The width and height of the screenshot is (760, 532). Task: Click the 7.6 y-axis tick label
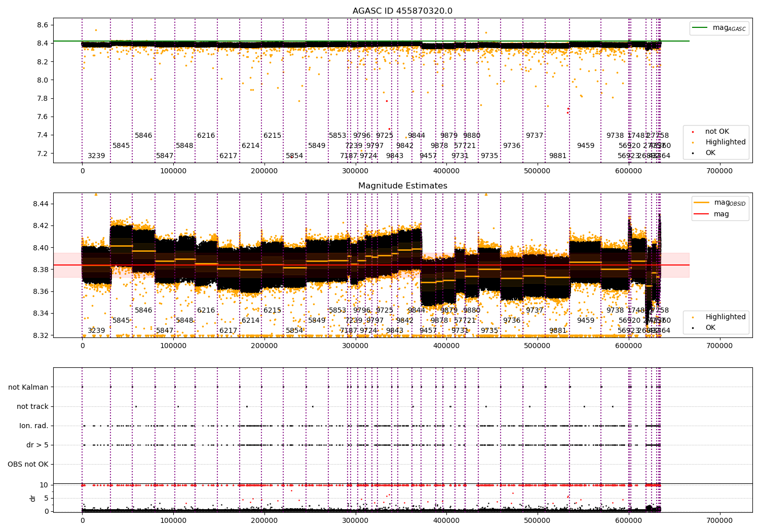tap(43, 117)
